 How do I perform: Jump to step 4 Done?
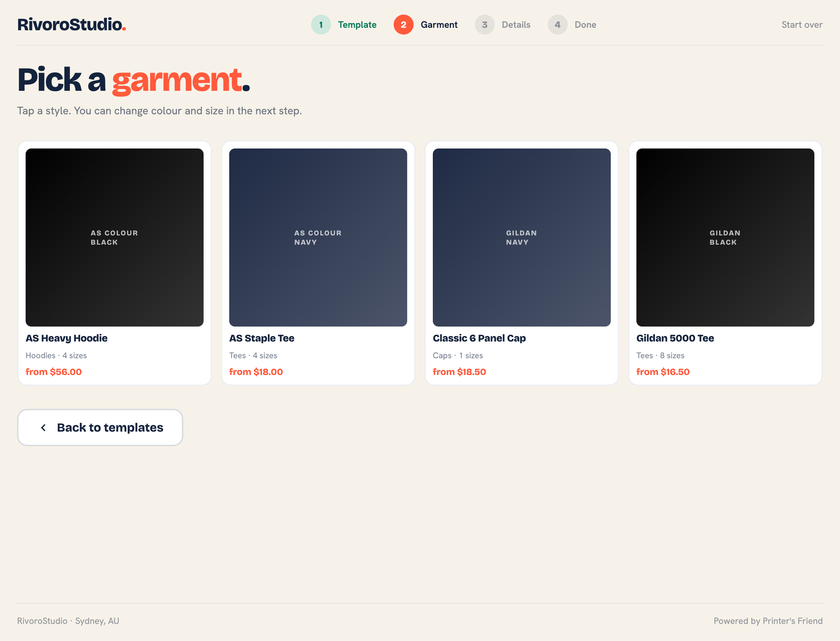572,25
